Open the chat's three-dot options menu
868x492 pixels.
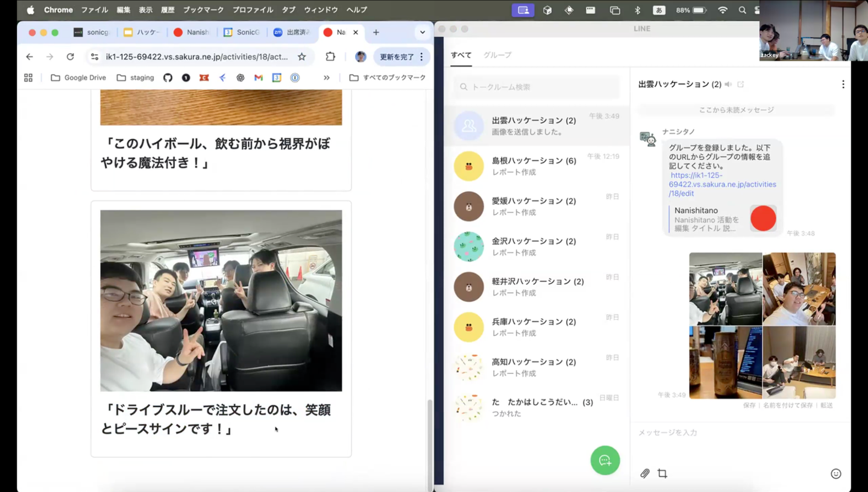843,84
